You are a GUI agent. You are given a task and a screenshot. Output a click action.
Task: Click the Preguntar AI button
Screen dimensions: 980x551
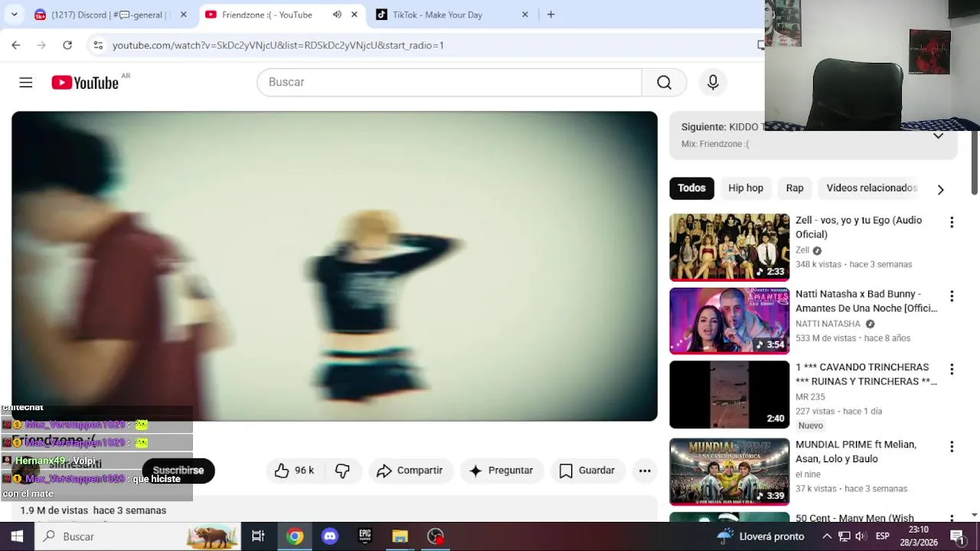click(x=501, y=471)
